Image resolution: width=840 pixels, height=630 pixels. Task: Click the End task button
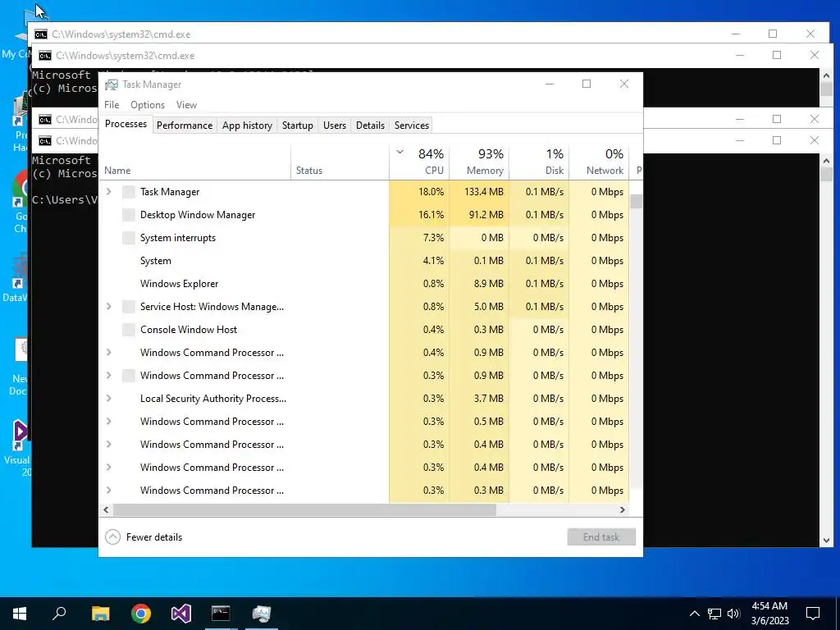pos(601,536)
